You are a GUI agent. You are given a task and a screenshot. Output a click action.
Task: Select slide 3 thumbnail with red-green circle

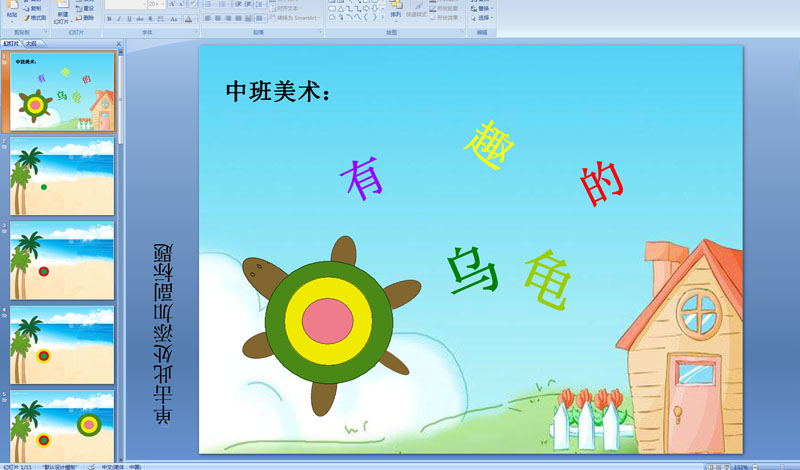click(62, 261)
